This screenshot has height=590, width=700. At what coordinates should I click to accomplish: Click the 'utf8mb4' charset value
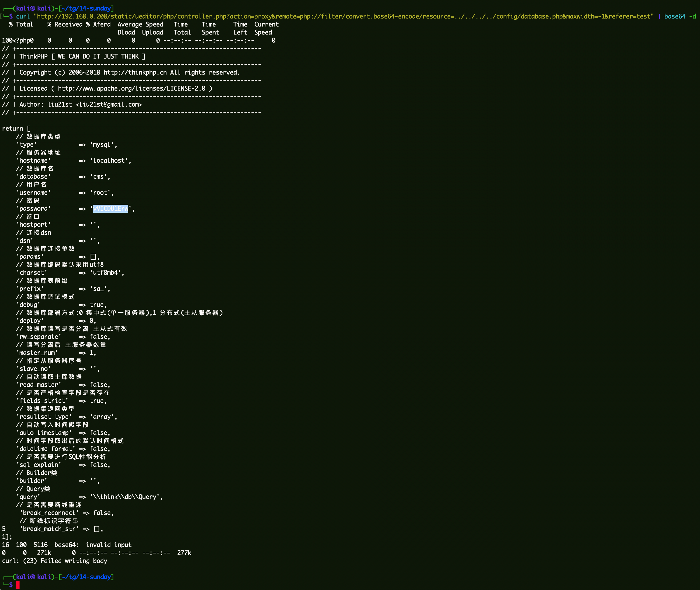point(105,272)
